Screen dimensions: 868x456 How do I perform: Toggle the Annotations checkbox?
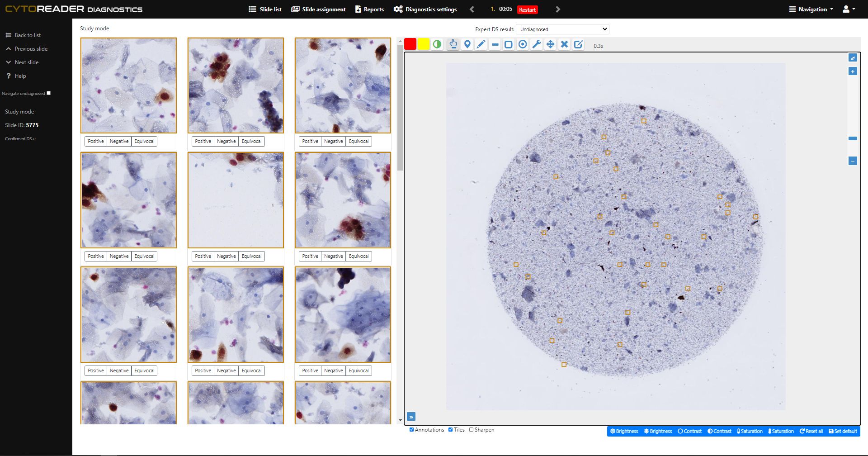411,430
